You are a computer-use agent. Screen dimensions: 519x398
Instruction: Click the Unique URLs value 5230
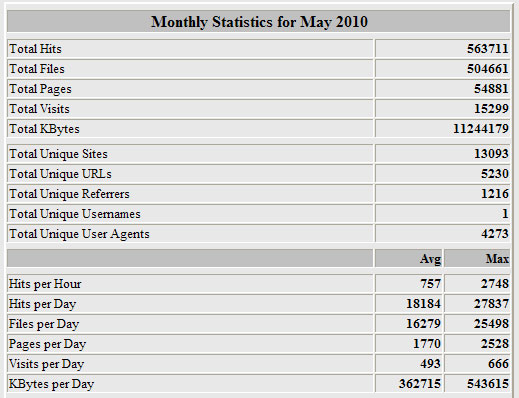point(495,174)
